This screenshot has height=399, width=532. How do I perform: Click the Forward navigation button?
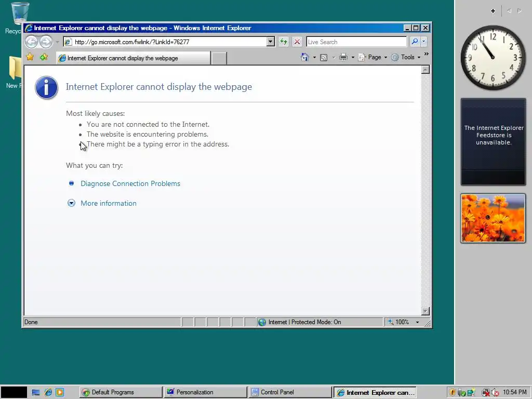(x=46, y=42)
